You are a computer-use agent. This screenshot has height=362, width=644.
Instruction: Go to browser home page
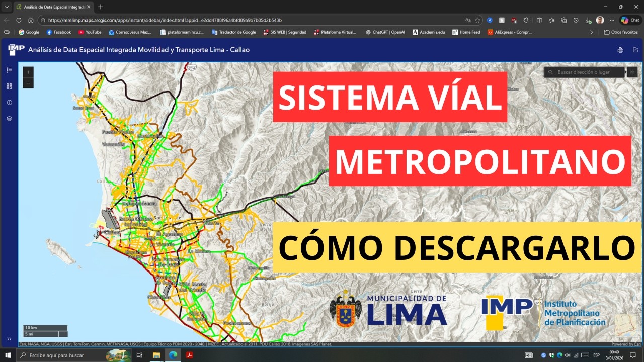coord(31,20)
